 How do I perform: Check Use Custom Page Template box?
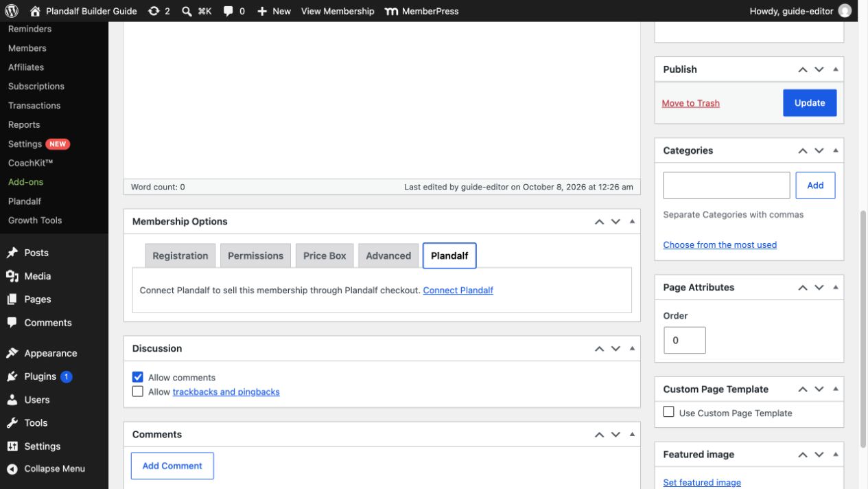point(669,412)
